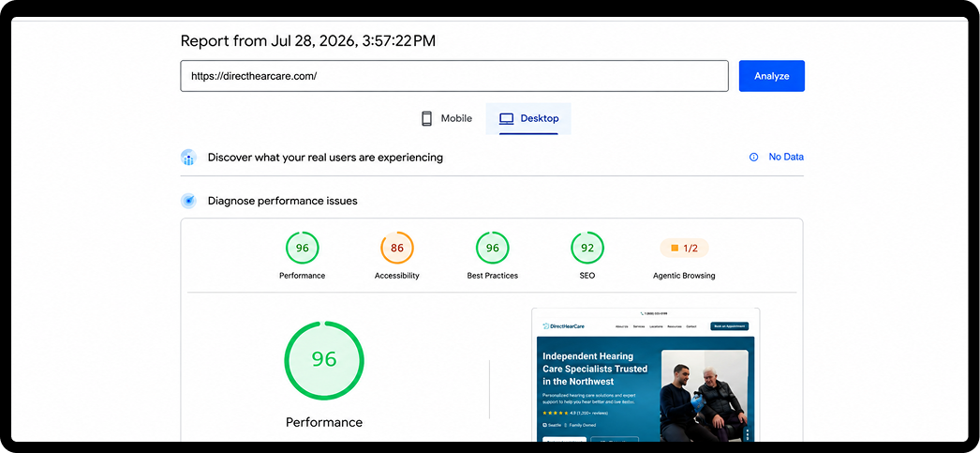Screen dimensions: 980x453
Task: Click the 'Best Practices' label
Action: (x=493, y=276)
